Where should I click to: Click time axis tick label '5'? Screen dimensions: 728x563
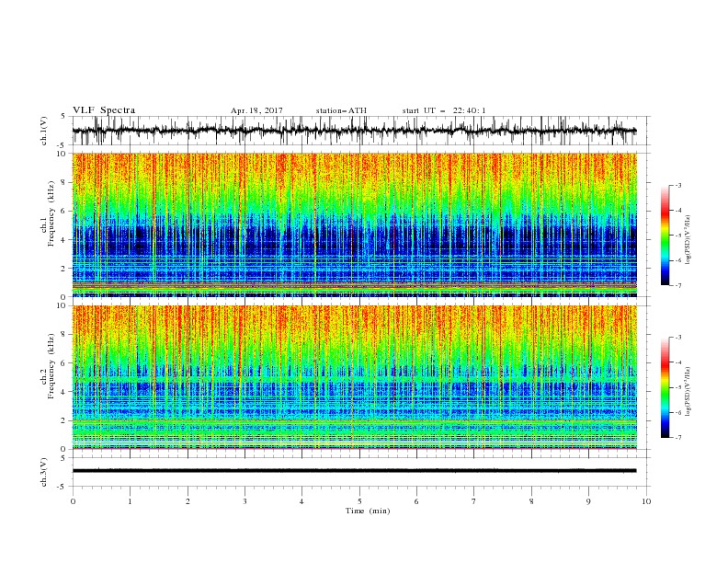click(x=359, y=501)
